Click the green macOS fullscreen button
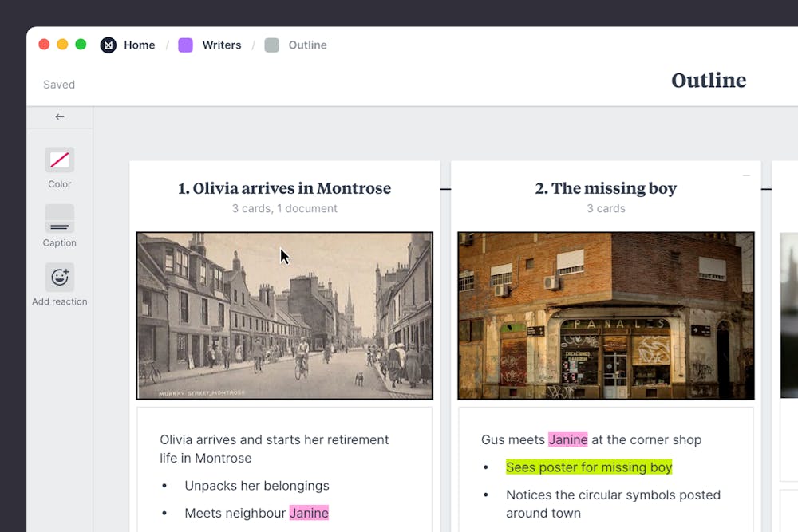The height and width of the screenshot is (532, 798). (81, 45)
